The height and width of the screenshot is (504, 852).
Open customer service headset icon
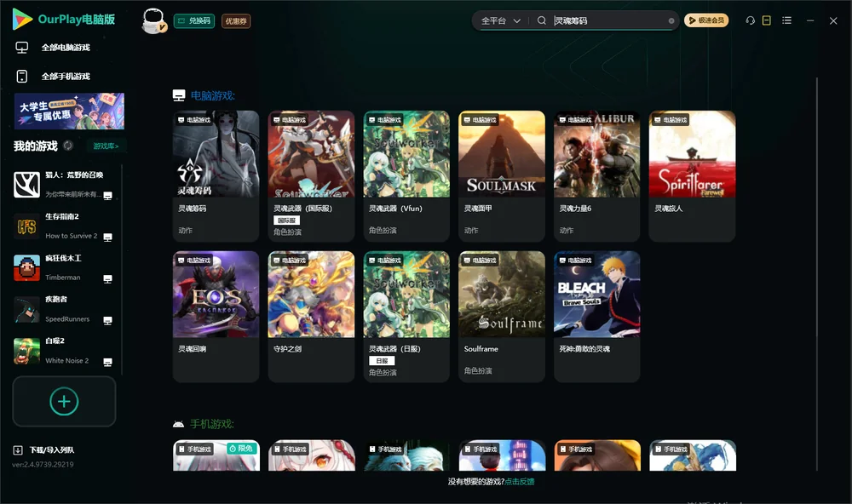pyautogui.click(x=750, y=20)
